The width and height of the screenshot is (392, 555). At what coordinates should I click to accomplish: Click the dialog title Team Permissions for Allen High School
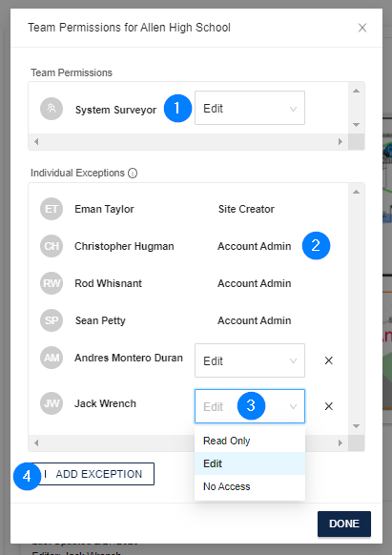point(130,28)
